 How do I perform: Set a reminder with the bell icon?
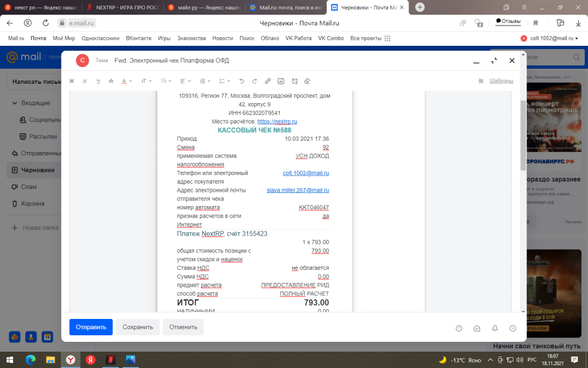[x=495, y=328]
